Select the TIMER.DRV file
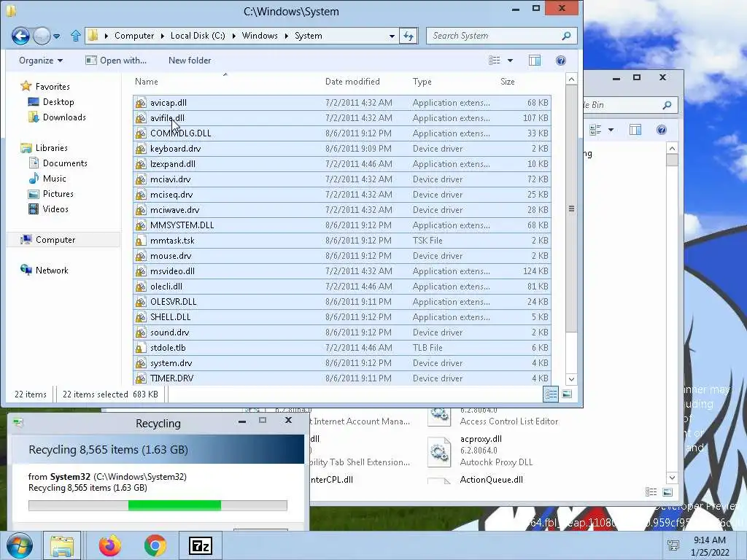Viewport: 747px width, 560px height. (x=342, y=378)
